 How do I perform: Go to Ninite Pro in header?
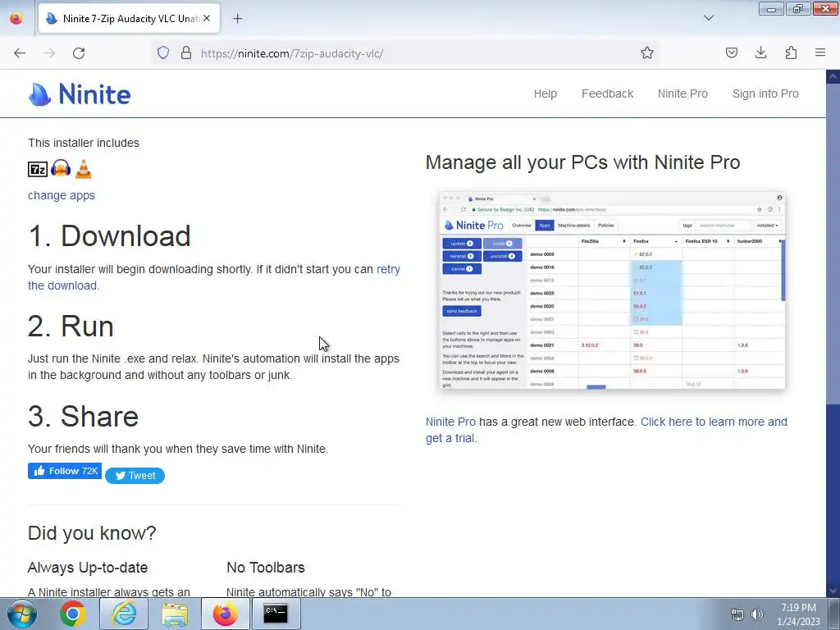682,94
